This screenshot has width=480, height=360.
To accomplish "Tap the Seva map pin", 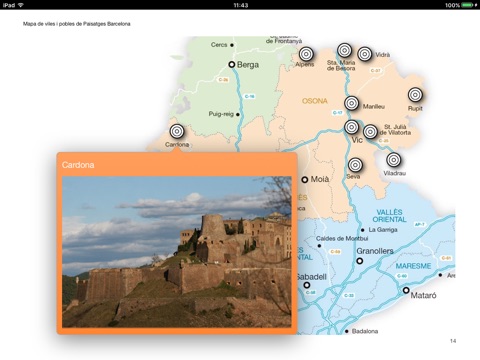I will pyautogui.click(x=355, y=165).
